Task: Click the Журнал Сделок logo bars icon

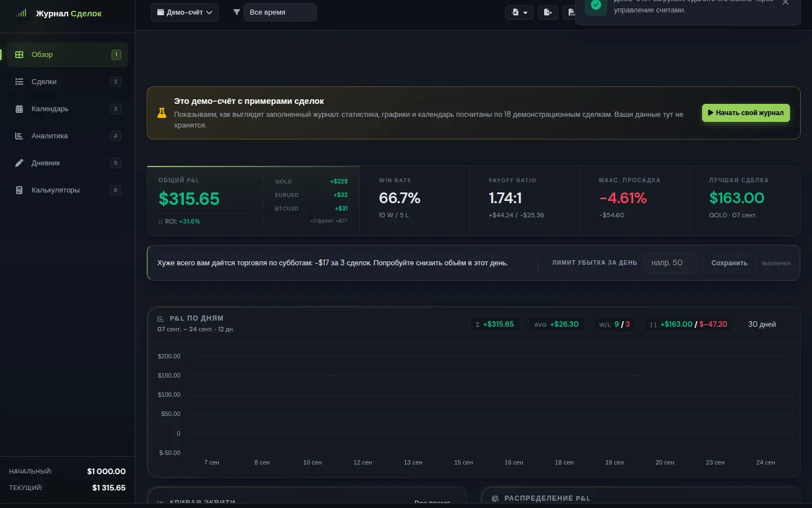Action: [x=21, y=13]
